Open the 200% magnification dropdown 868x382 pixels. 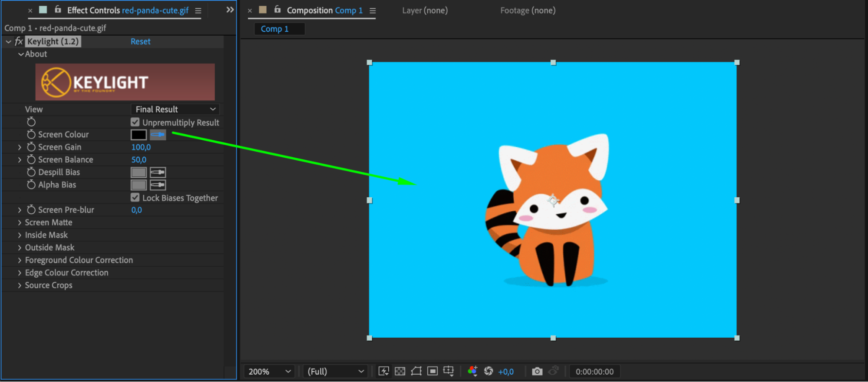[x=269, y=372]
